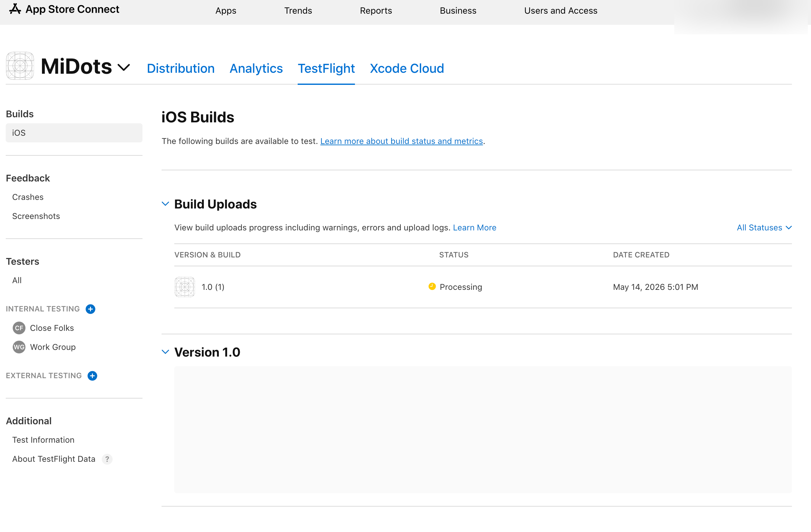
Task: Click the App Store Connect title text
Action: point(72,9)
